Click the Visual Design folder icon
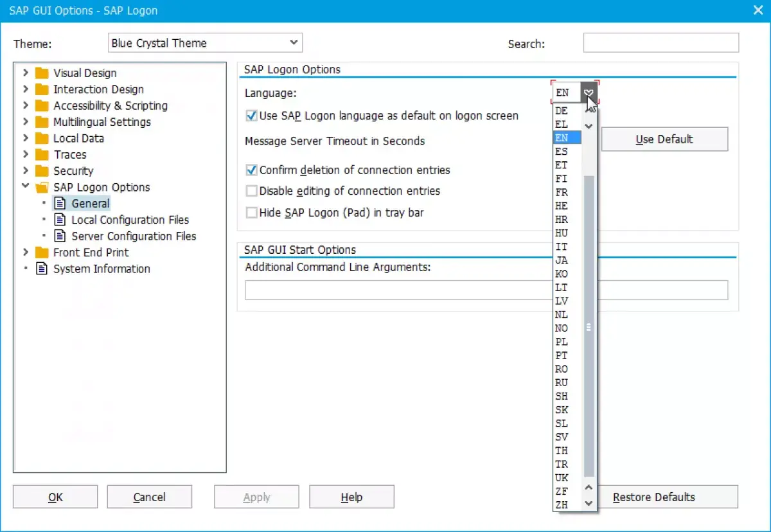771x532 pixels. pos(42,73)
